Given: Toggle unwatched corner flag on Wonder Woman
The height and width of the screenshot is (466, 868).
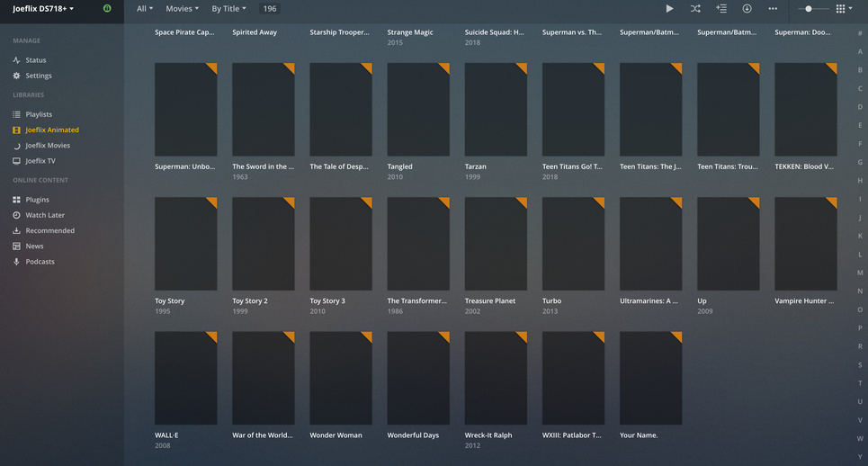Looking at the screenshot, I should 368,336.
